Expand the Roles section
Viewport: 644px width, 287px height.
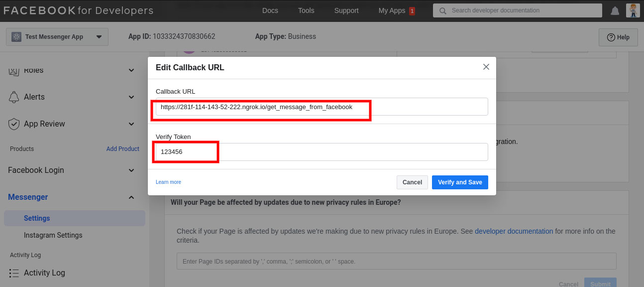point(131,70)
